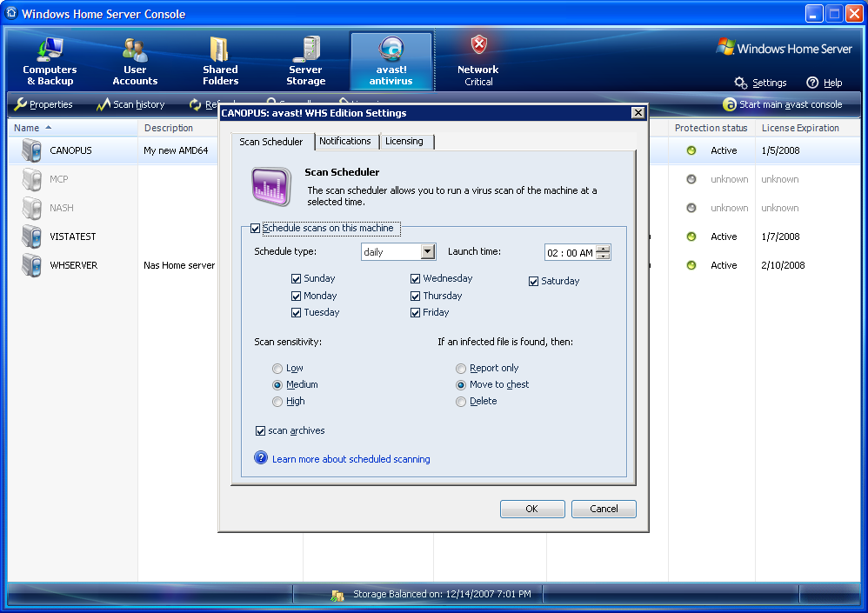Click VISTATEST expiration 1/7/2008
The width and height of the screenshot is (868, 613).
[780, 237]
